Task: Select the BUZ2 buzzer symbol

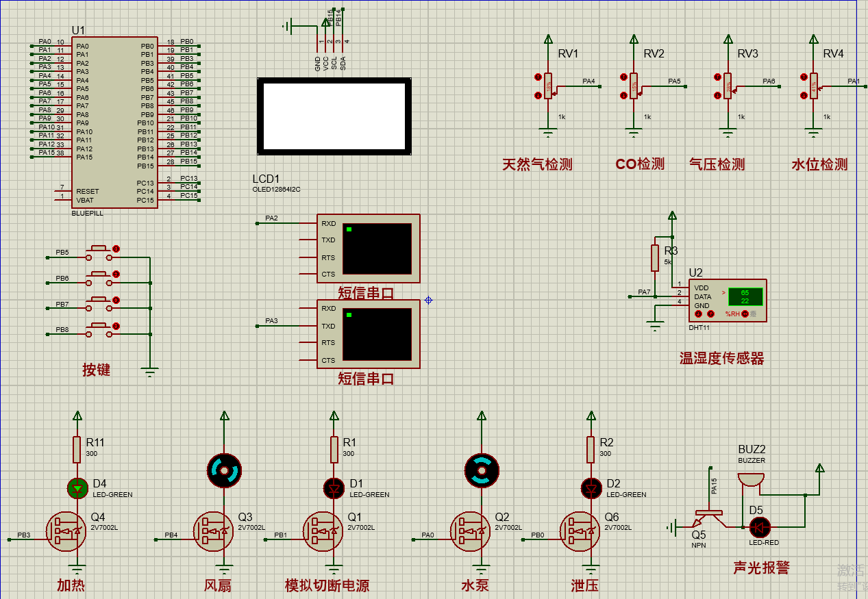Action: click(752, 479)
